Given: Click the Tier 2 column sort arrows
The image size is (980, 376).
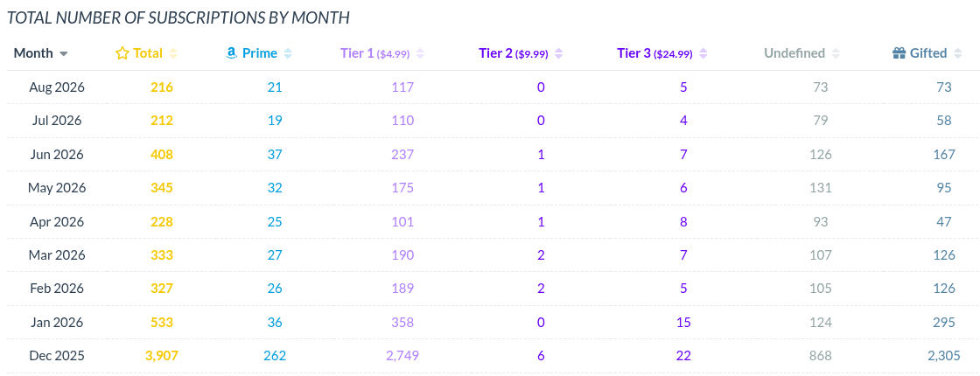Looking at the screenshot, I should coord(559,53).
